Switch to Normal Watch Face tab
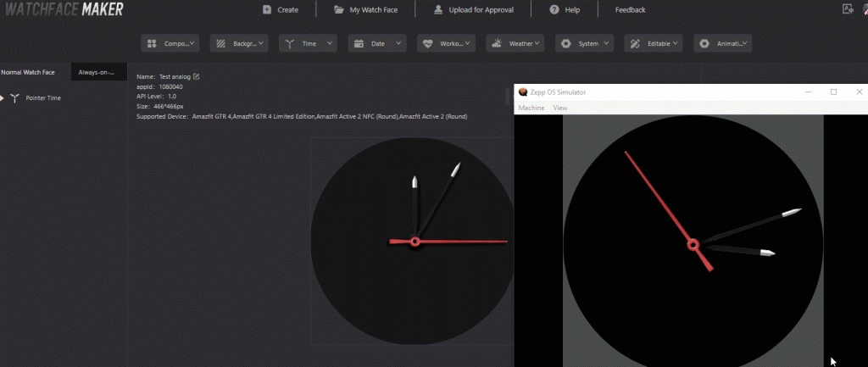868x367 pixels. click(28, 72)
